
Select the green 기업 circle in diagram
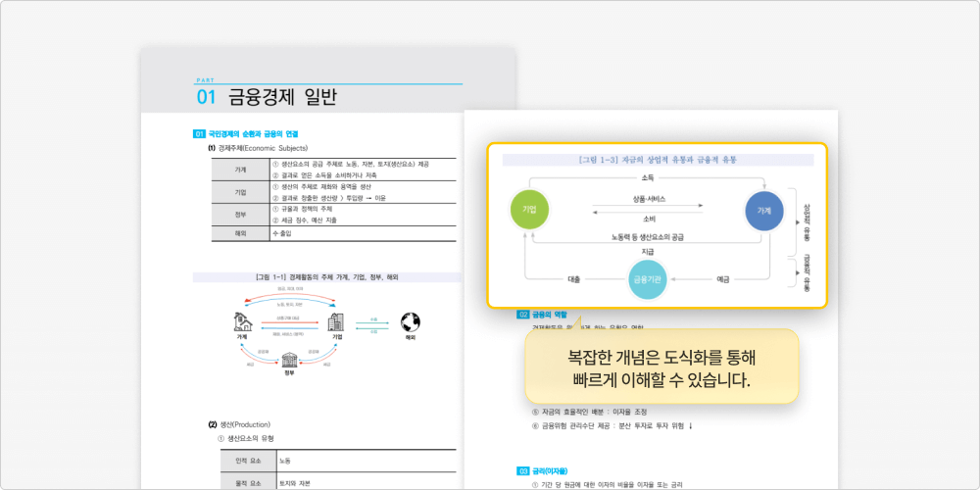529,211
